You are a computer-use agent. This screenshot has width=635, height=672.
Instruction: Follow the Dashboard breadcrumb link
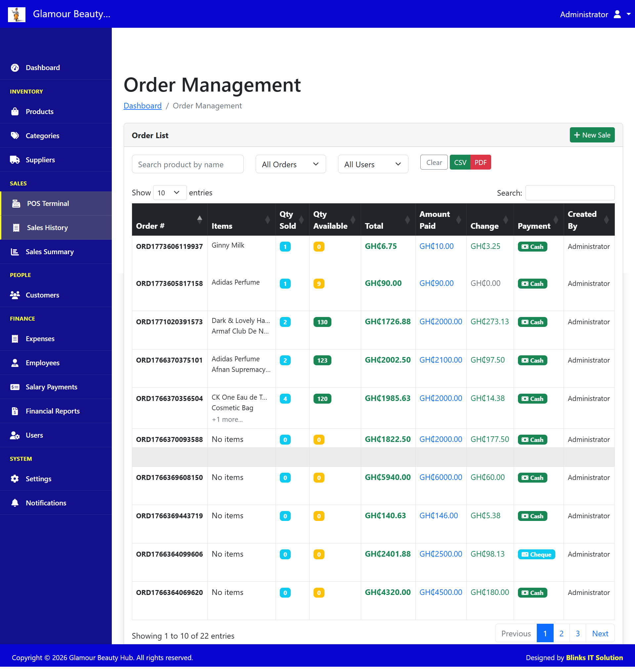(143, 105)
